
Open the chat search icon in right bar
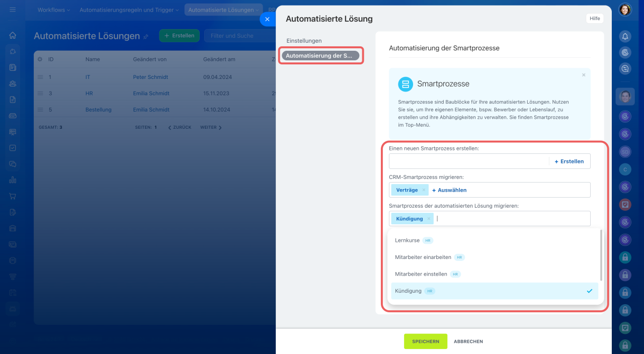click(625, 68)
